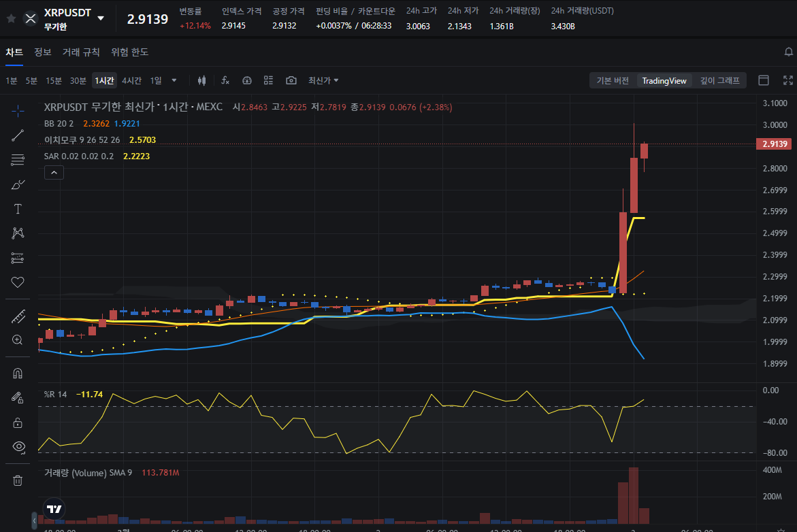The image size is (797, 532).
Task: Collapse indicator legend with the chevron button
Action: [x=54, y=173]
